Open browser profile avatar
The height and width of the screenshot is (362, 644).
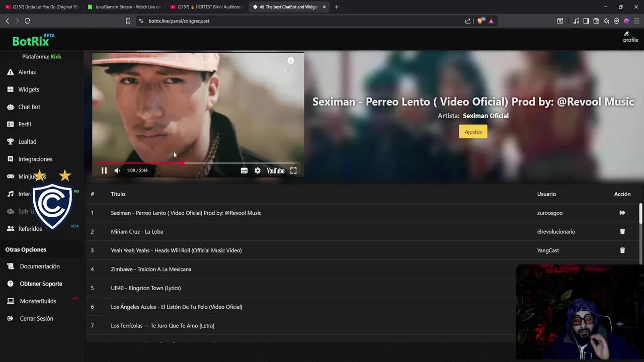(626, 21)
